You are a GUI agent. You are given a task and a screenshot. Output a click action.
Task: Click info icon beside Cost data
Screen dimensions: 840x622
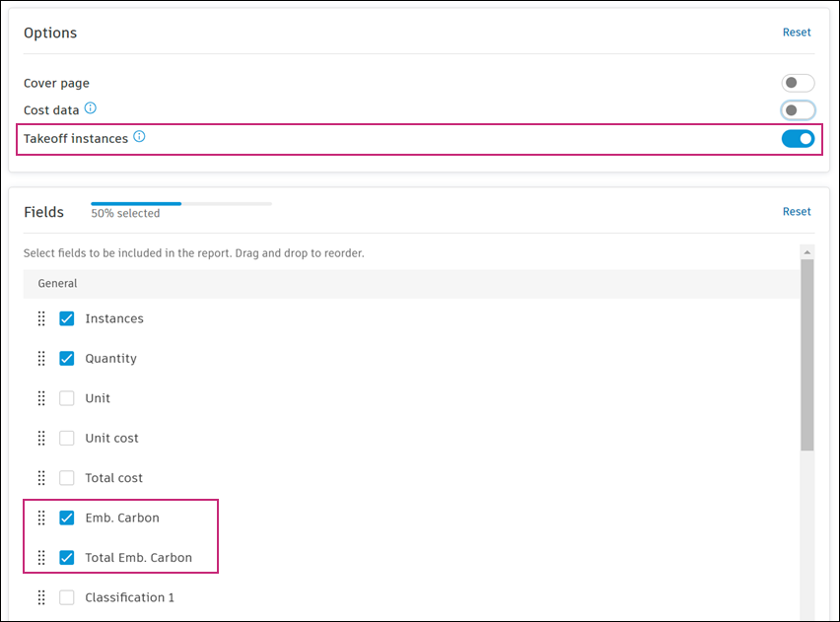pos(91,108)
